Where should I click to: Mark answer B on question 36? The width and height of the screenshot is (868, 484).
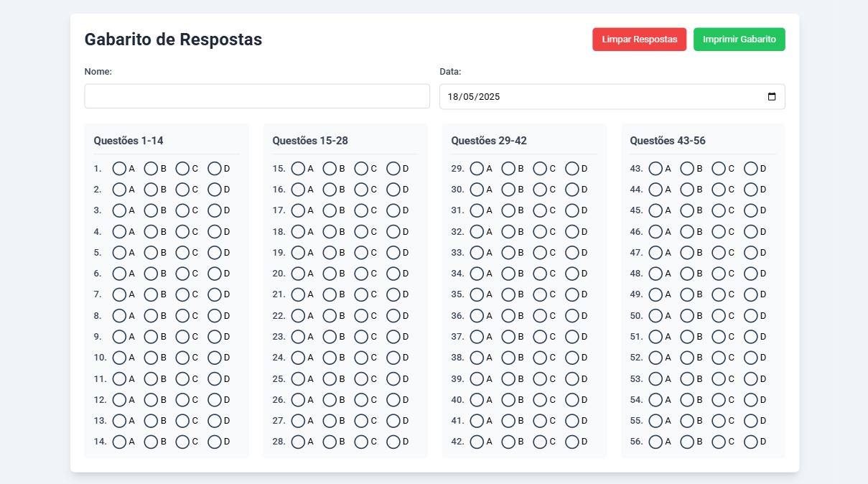(x=508, y=316)
